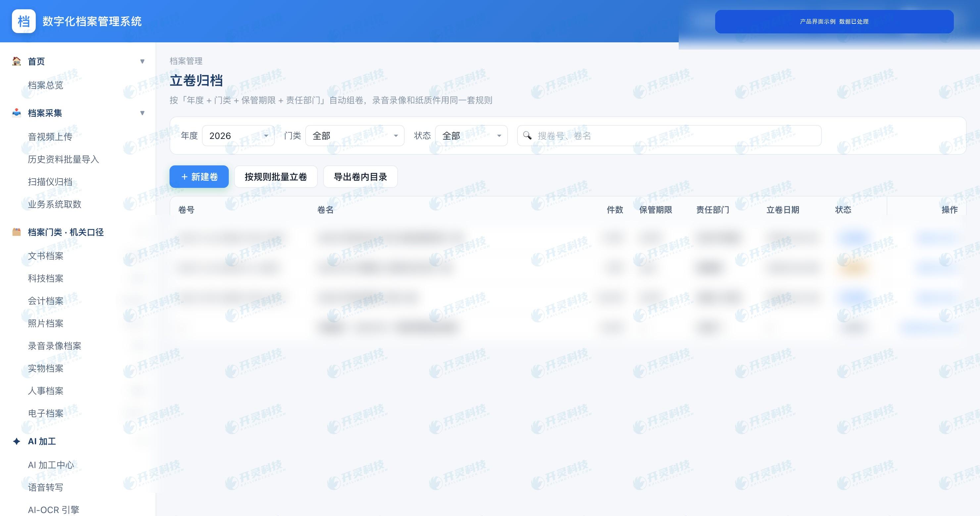Screen dimensions: 980x516
Task: Click the 立卷日期 column header
Action: point(783,210)
